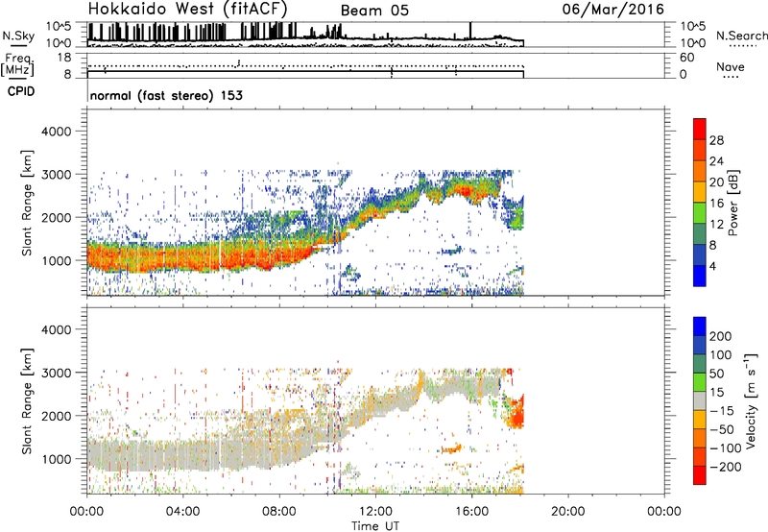Click the '200' velocity colorbar label

point(721,336)
